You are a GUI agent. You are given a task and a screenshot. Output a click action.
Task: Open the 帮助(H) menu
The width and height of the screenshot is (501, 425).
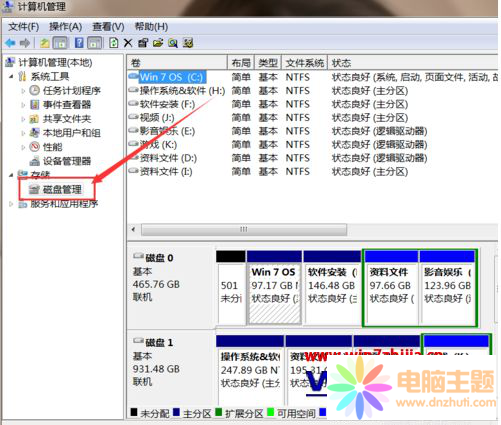(x=151, y=27)
